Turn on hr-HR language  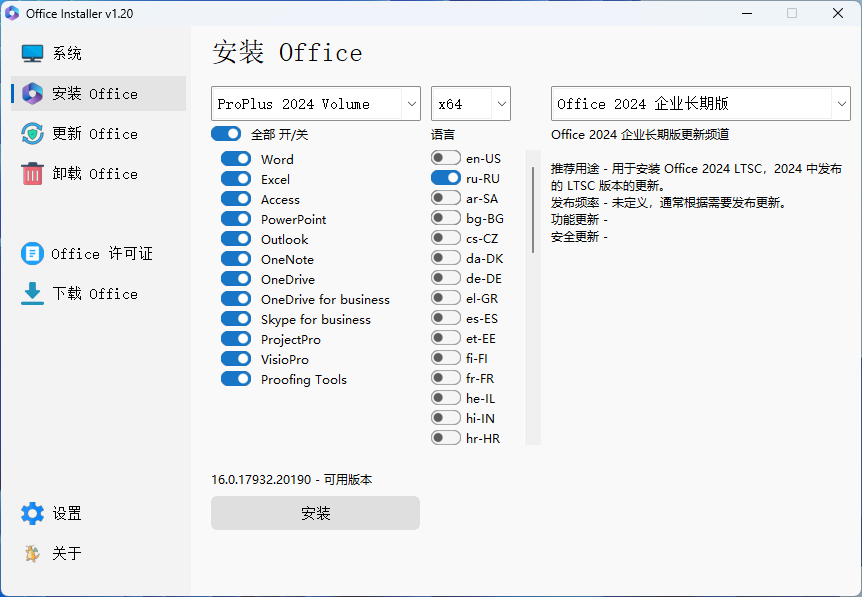click(446, 438)
